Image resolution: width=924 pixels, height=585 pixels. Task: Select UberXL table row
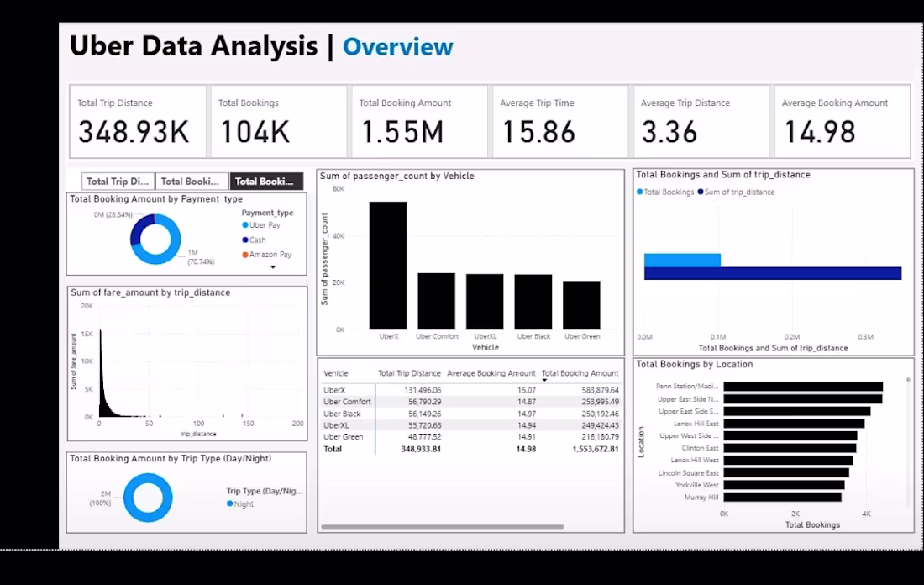click(471, 425)
